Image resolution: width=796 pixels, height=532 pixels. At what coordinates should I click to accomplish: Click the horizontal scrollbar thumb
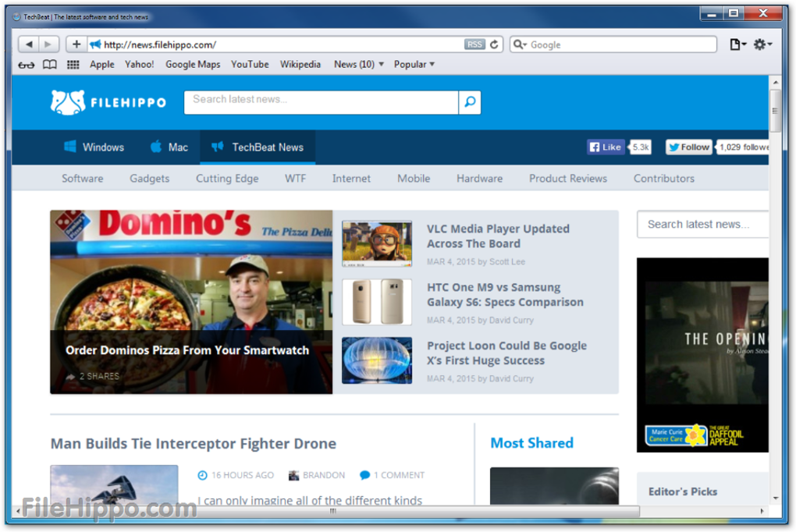tap(333, 511)
